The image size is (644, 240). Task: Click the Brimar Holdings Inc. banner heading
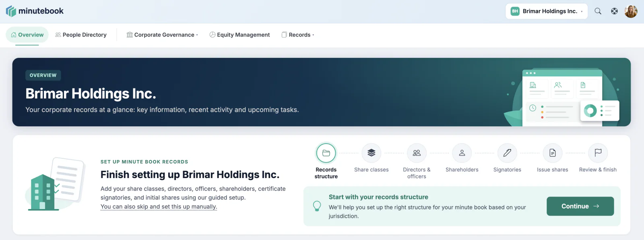tap(91, 94)
